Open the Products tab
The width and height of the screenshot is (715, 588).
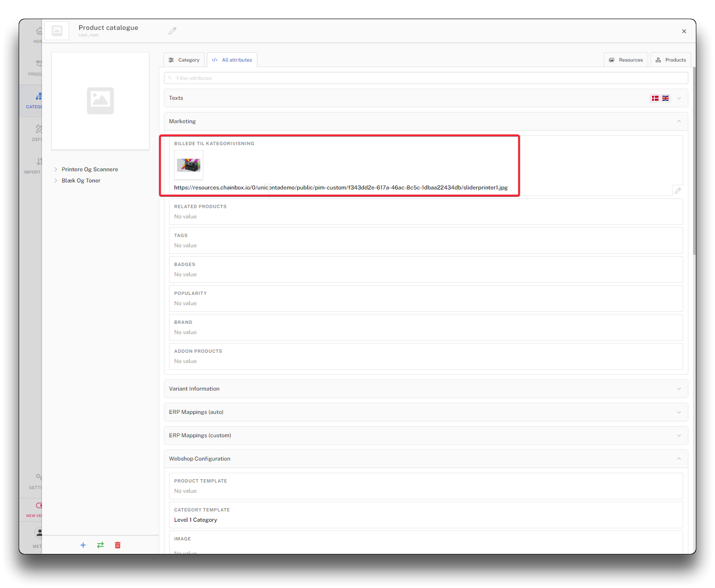[x=671, y=60]
